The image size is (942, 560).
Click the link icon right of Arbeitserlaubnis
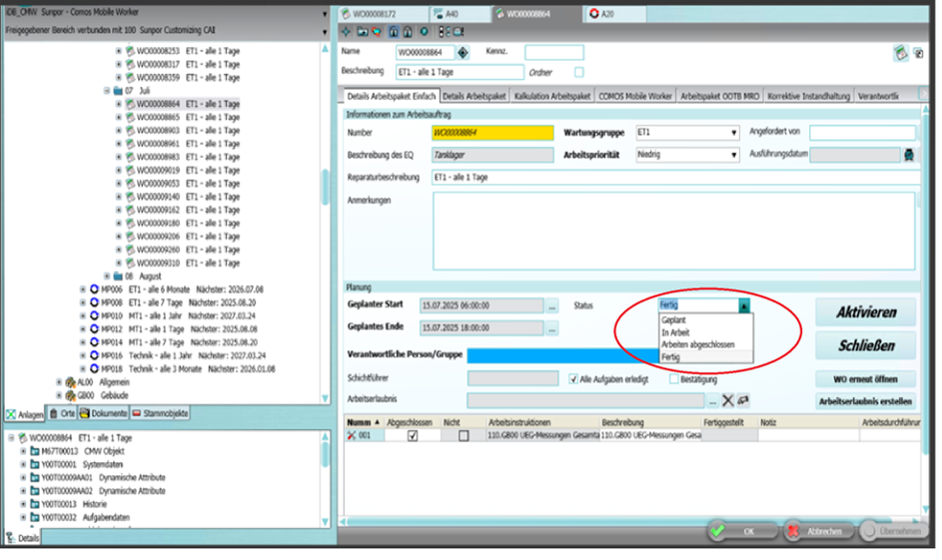pyautogui.click(x=743, y=400)
